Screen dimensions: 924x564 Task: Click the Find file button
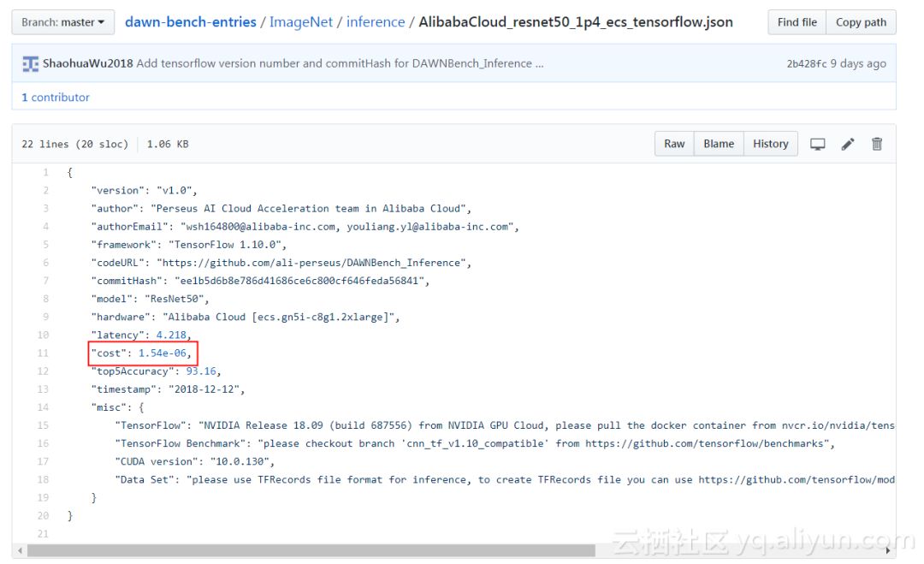[x=797, y=22]
